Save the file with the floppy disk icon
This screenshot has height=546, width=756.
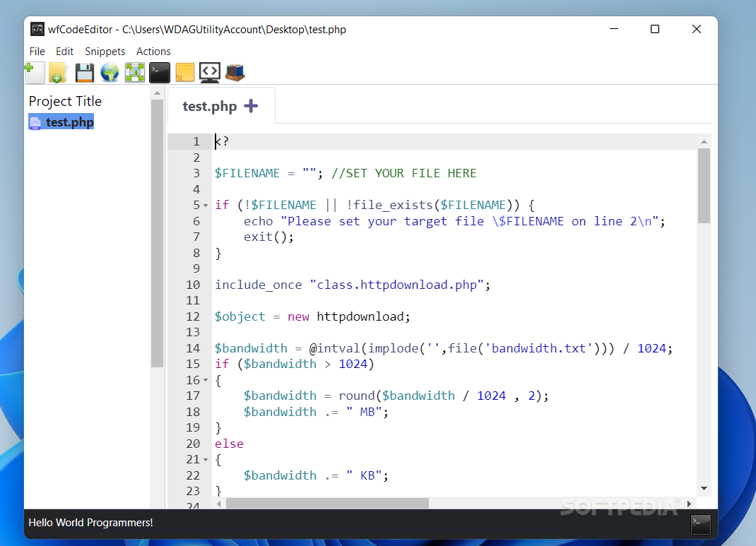pos(84,73)
